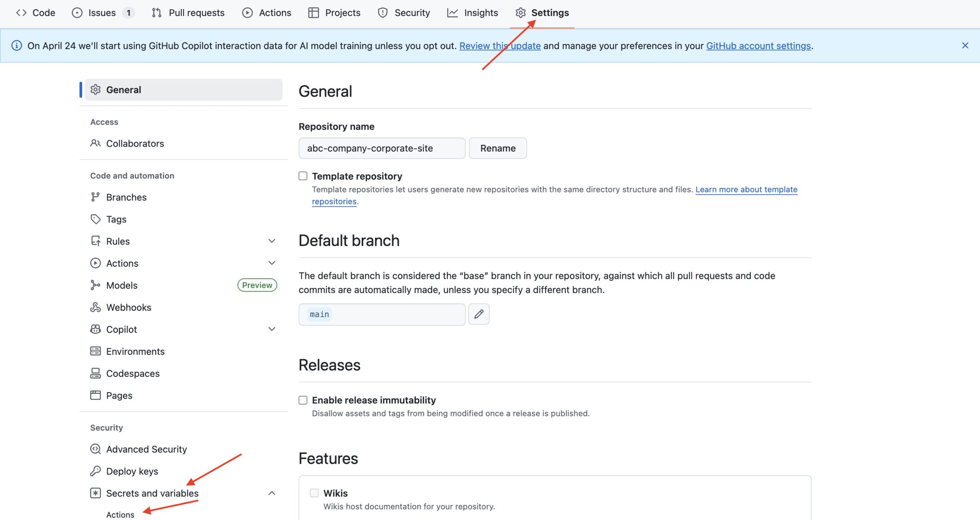Collapse the Secrets and variables section
The width and height of the screenshot is (980, 520).
pyautogui.click(x=272, y=493)
